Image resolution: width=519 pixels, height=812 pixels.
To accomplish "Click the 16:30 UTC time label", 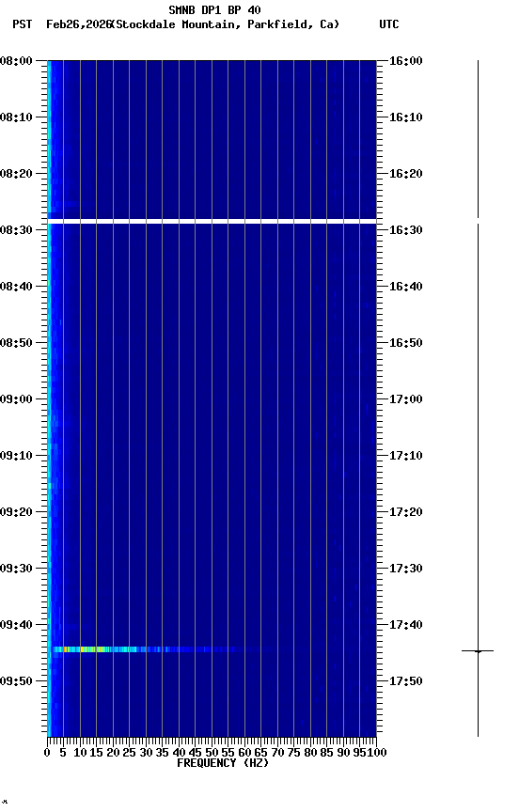I will [x=406, y=230].
